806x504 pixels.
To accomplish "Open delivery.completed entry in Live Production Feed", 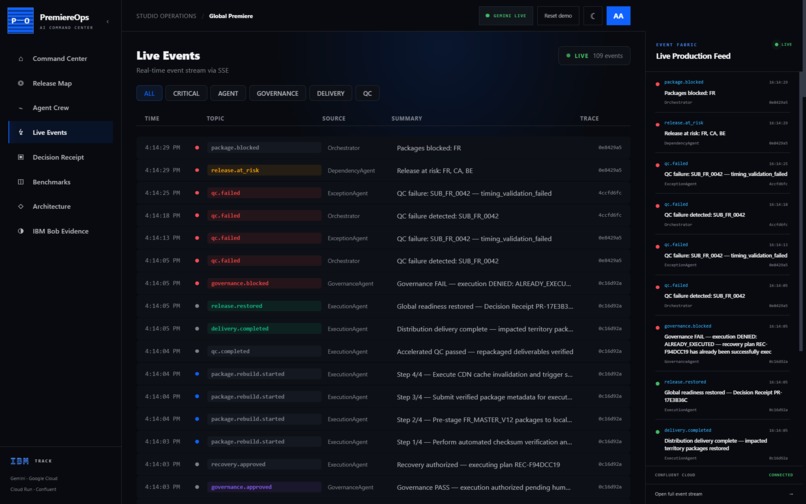I will [x=722, y=444].
